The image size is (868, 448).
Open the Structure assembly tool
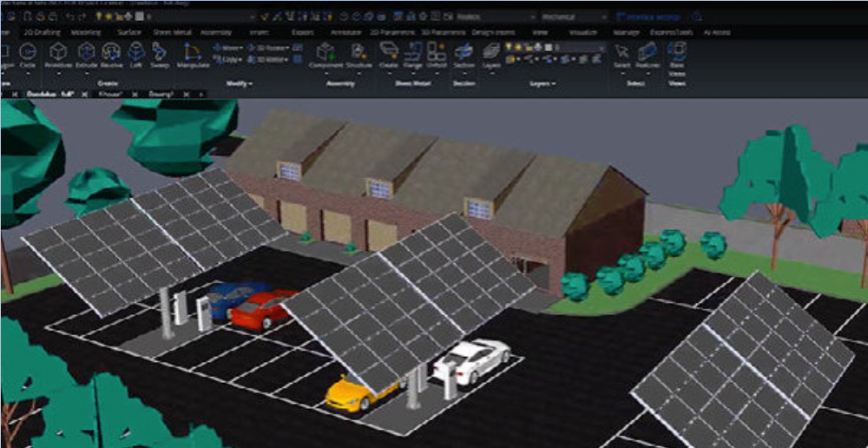point(358,56)
